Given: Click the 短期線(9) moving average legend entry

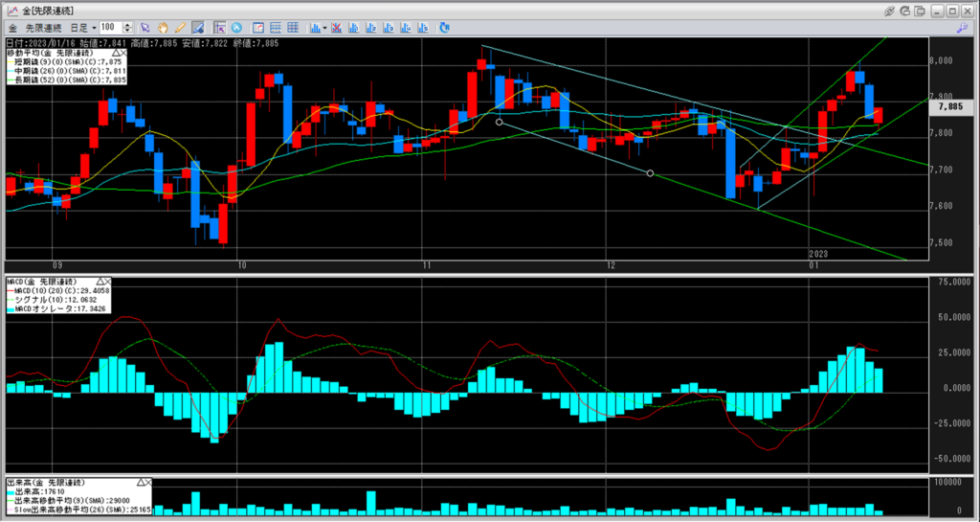Looking at the screenshot, I should 66,61.
